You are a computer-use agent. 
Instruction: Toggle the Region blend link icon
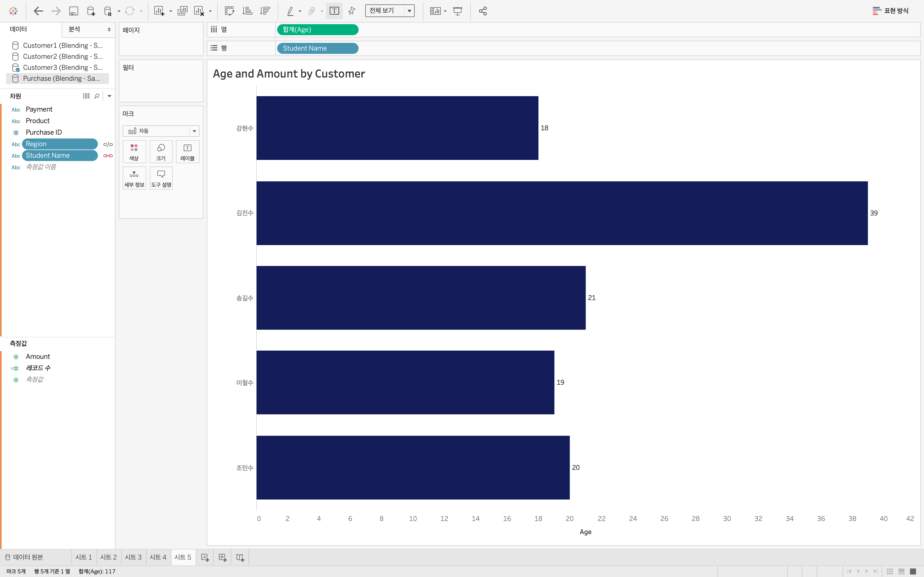(x=108, y=144)
